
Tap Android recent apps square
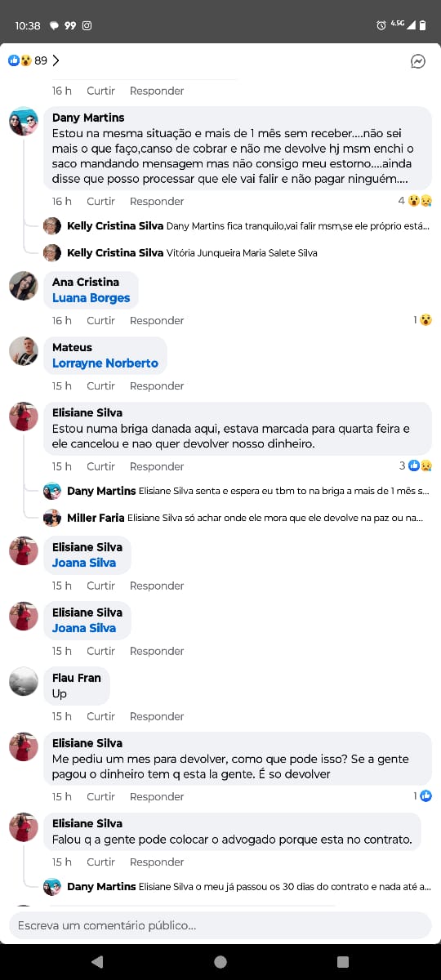pyautogui.click(x=343, y=961)
